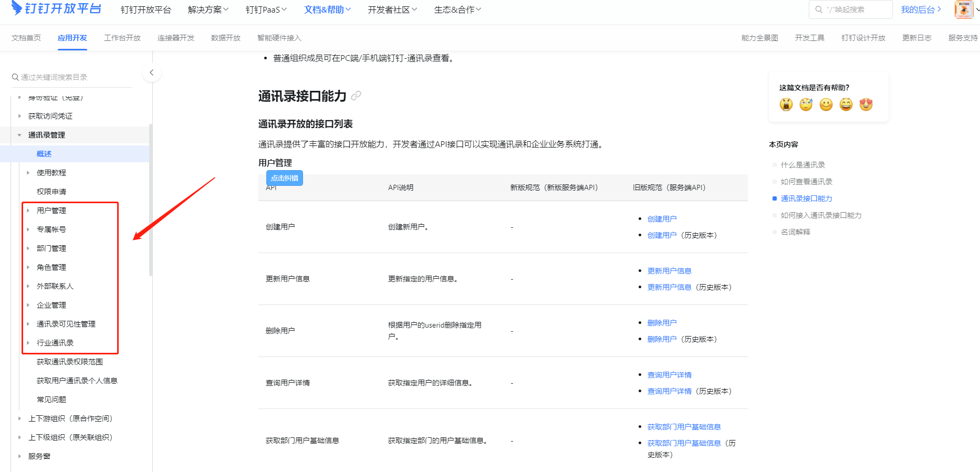Expand the 角色管理 tree node
This screenshot has width=980, height=472.
[x=28, y=267]
